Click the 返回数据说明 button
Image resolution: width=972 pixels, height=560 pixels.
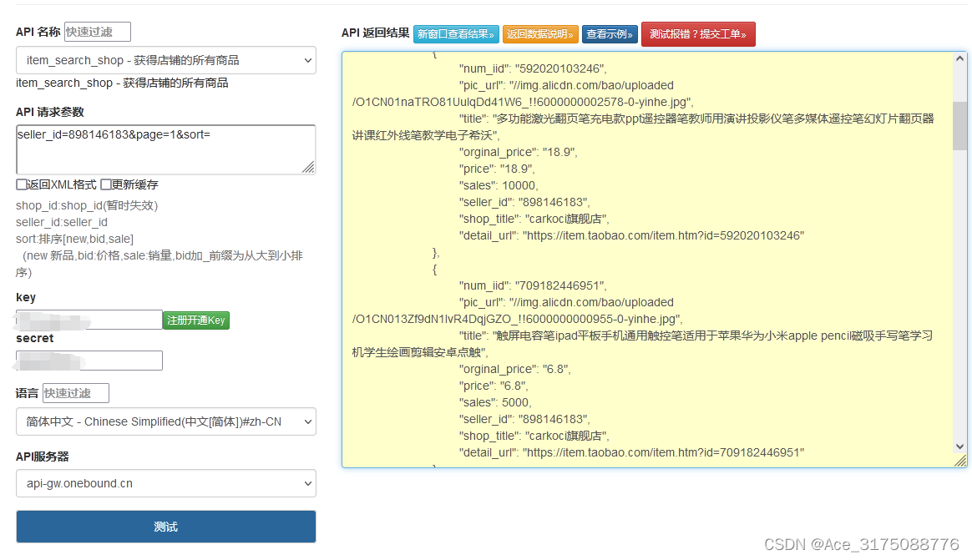coord(540,34)
